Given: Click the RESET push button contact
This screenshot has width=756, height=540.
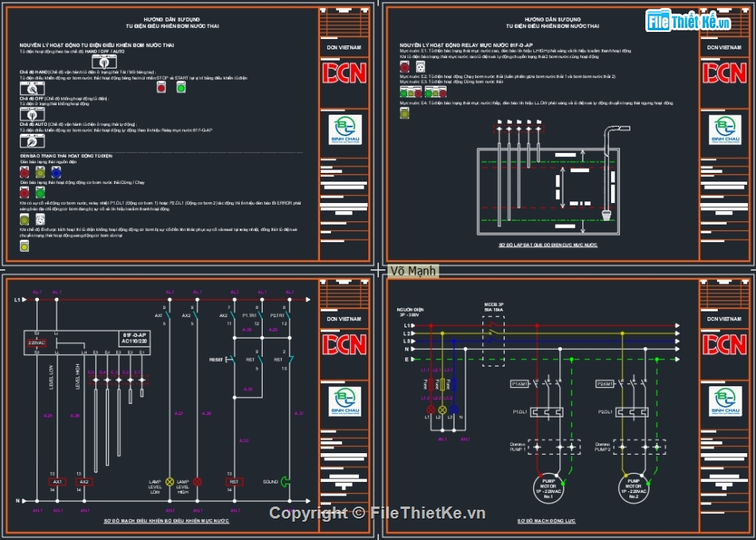Looking at the screenshot, I should pyautogui.click(x=229, y=359).
